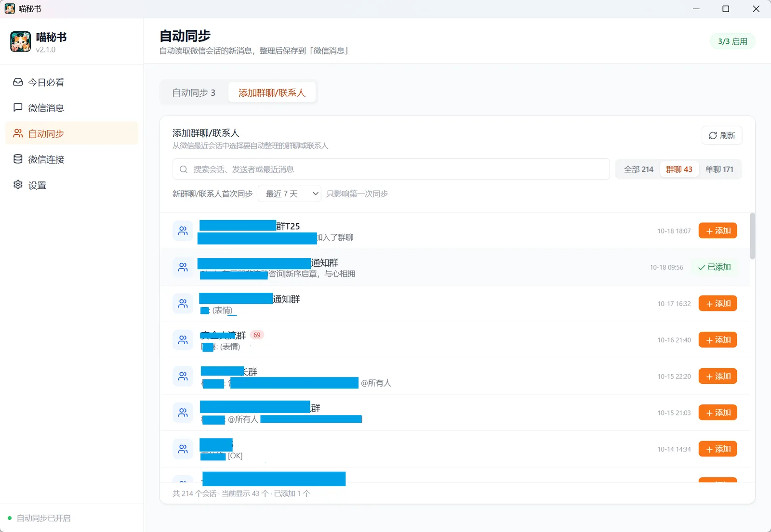The image size is (771, 532).
Task: Filter by 单聊 171
Action: coord(719,169)
